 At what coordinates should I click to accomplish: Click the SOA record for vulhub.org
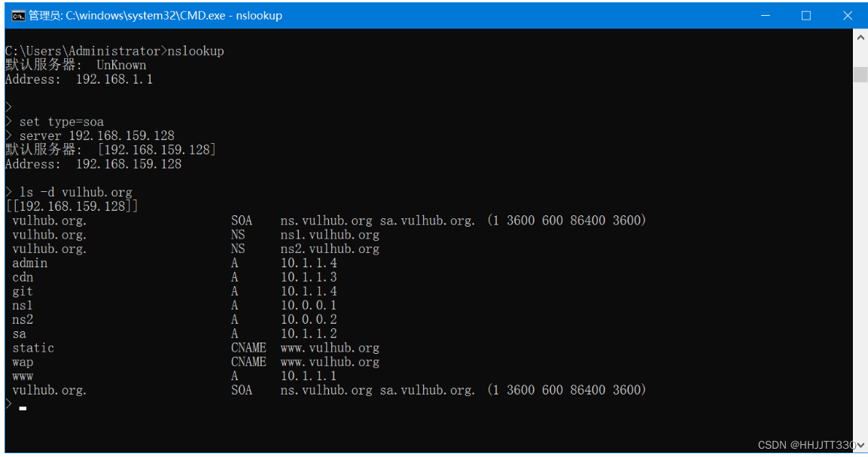tap(242, 220)
